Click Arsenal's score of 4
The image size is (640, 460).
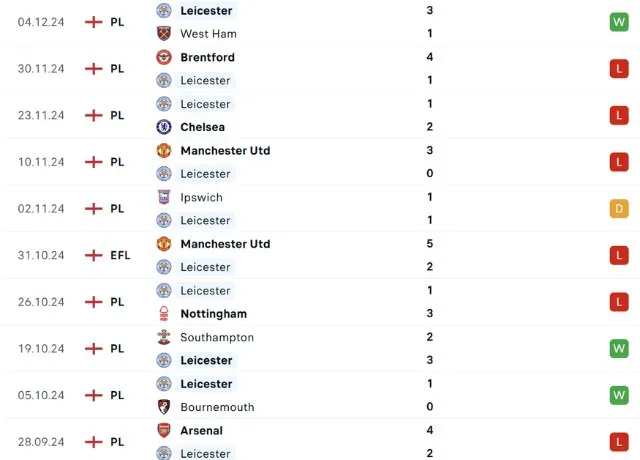pyautogui.click(x=429, y=431)
